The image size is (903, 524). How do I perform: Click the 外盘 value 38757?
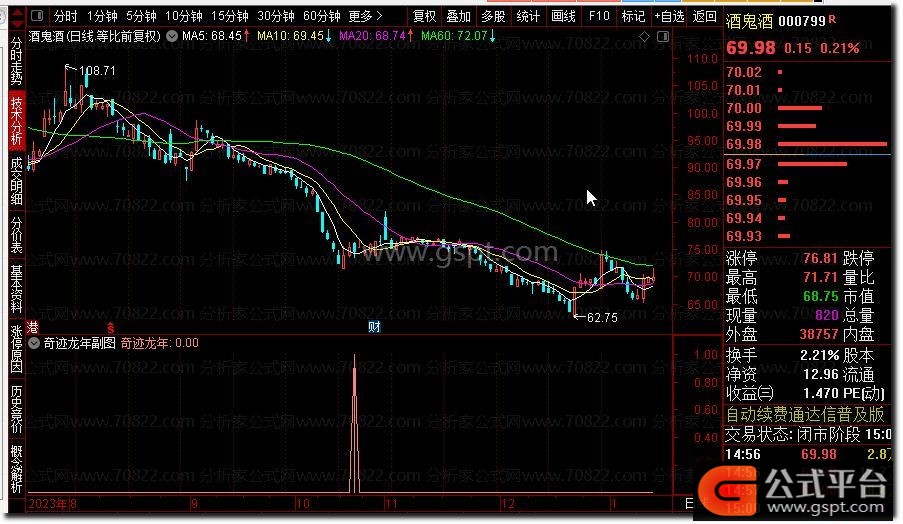pyautogui.click(x=818, y=335)
